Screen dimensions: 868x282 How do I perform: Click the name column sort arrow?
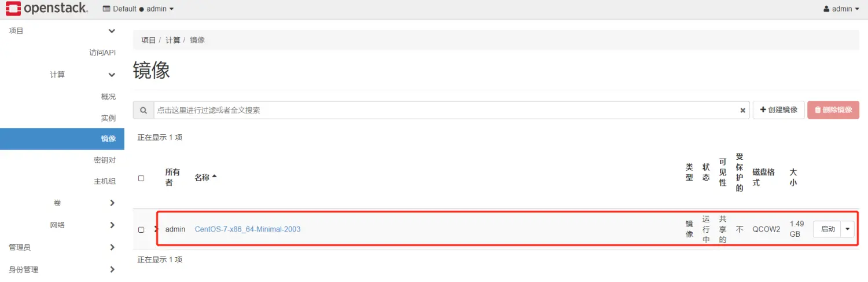click(214, 177)
